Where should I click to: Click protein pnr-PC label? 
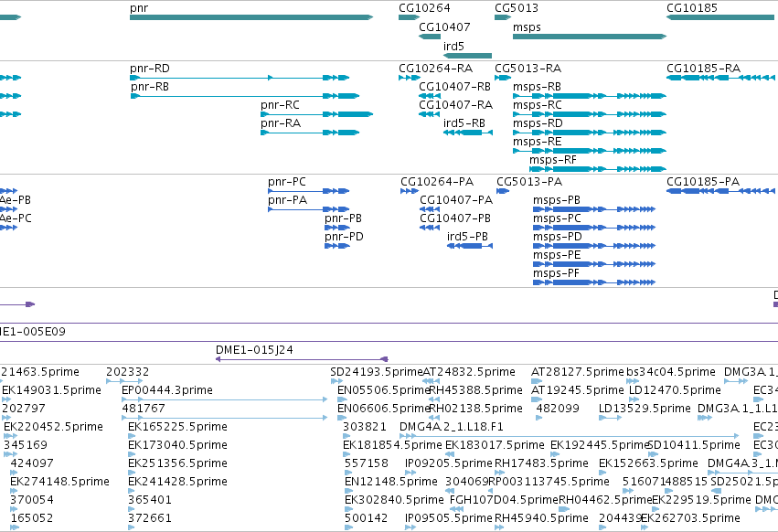[x=287, y=182]
